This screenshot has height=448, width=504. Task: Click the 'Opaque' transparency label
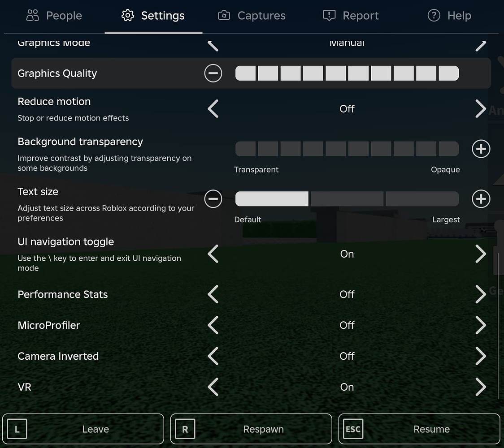pos(445,169)
